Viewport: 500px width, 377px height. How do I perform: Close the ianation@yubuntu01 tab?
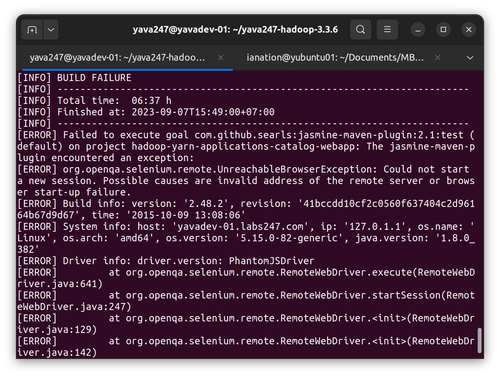437,58
